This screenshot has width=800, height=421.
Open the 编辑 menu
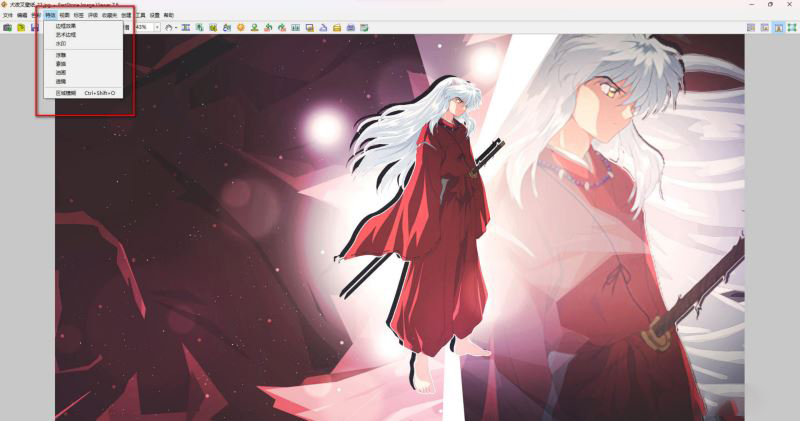tap(22, 15)
